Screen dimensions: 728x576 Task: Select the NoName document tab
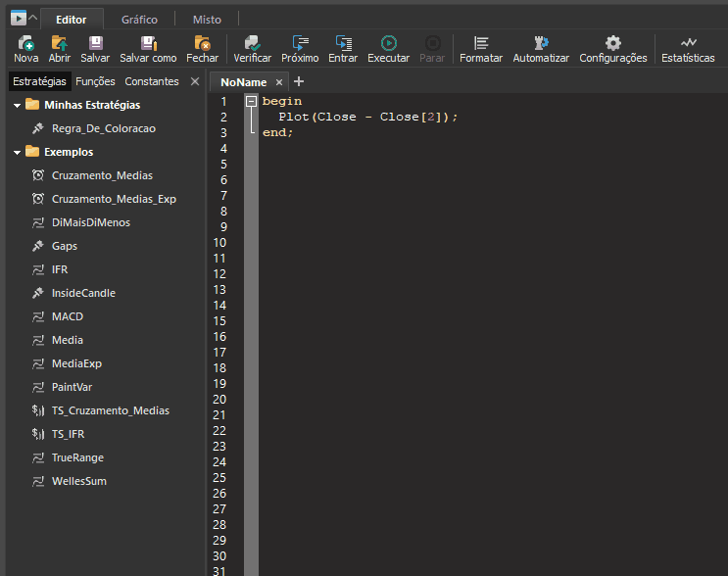click(x=243, y=82)
